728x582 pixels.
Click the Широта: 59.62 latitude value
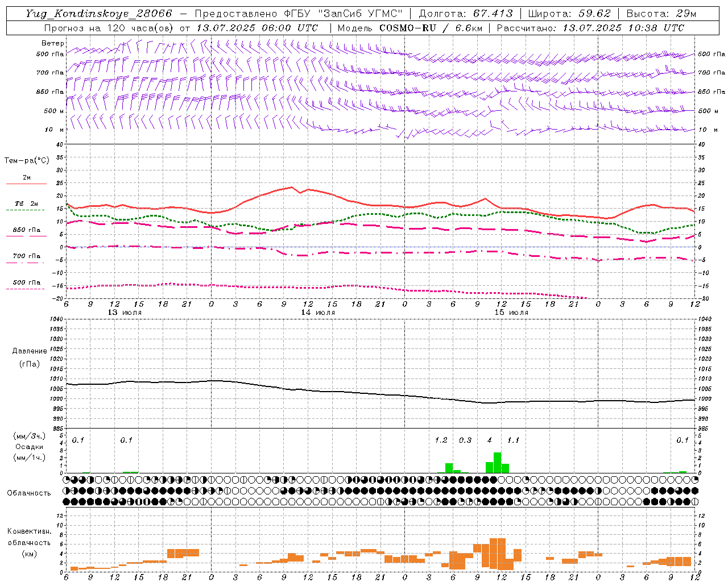569,14
